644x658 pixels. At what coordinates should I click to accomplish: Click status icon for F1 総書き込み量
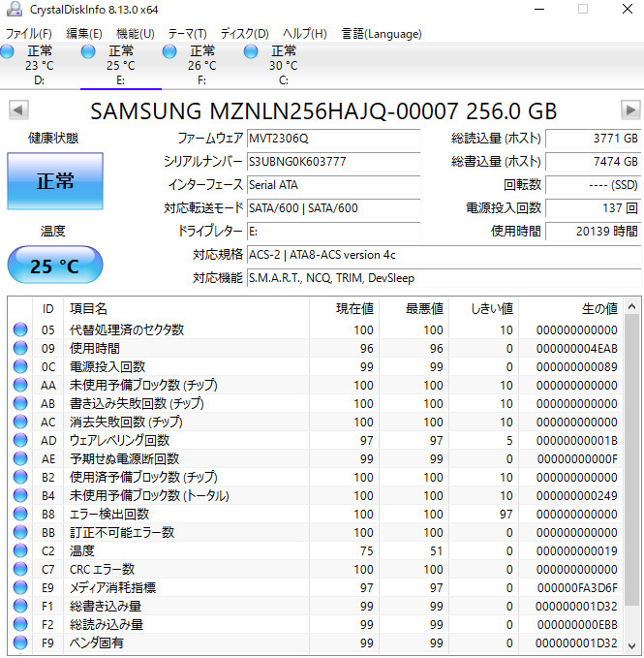(20, 606)
